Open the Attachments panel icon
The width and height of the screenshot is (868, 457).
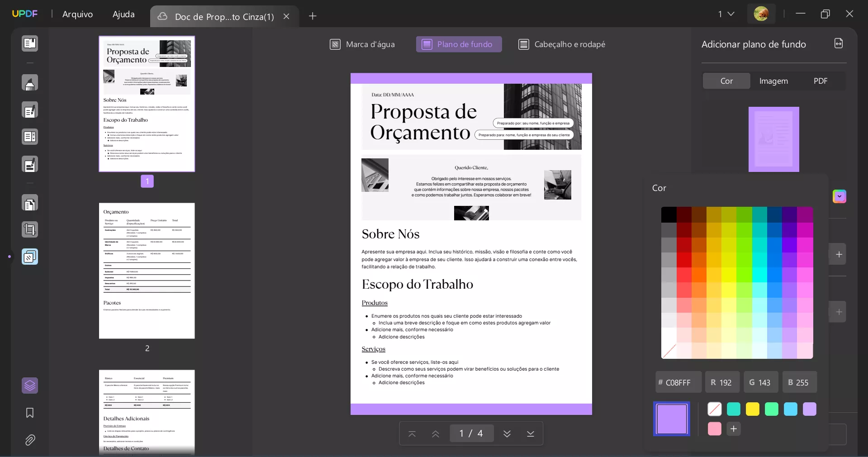pyautogui.click(x=30, y=440)
